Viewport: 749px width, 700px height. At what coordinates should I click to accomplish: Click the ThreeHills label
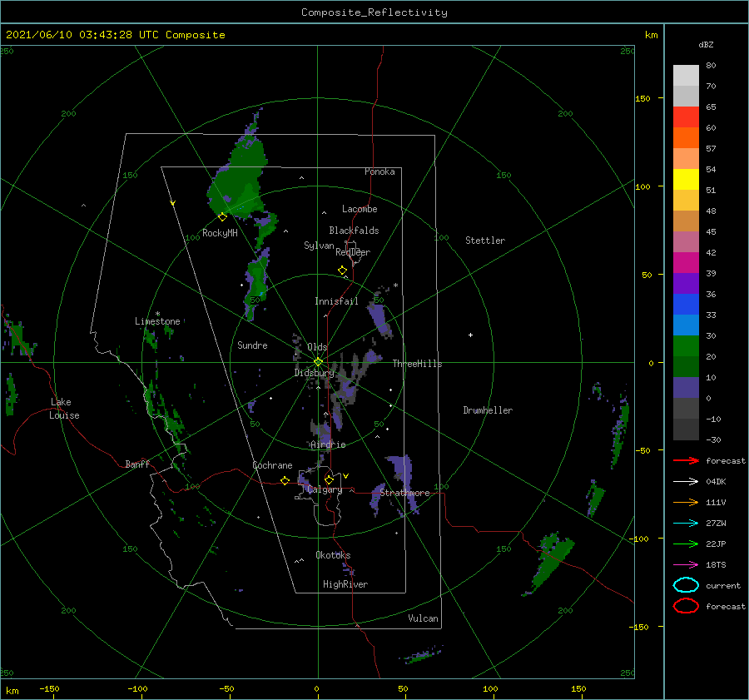417,364
